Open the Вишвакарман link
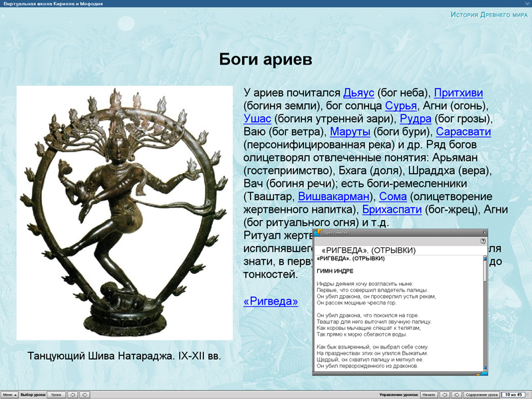The height and width of the screenshot is (399, 532). click(x=334, y=196)
